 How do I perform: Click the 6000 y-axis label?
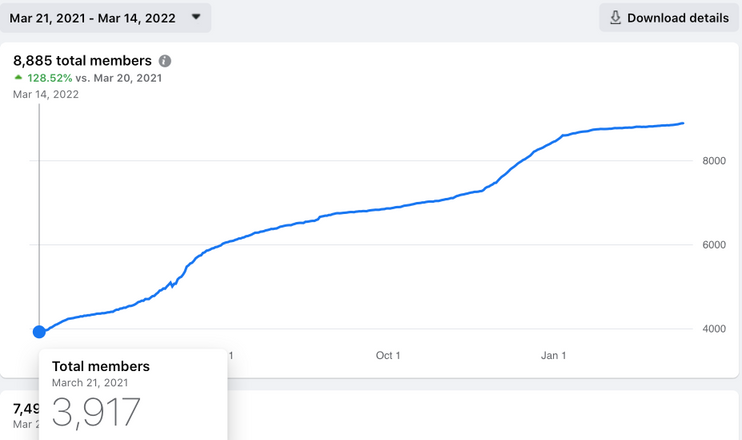click(713, 245)
